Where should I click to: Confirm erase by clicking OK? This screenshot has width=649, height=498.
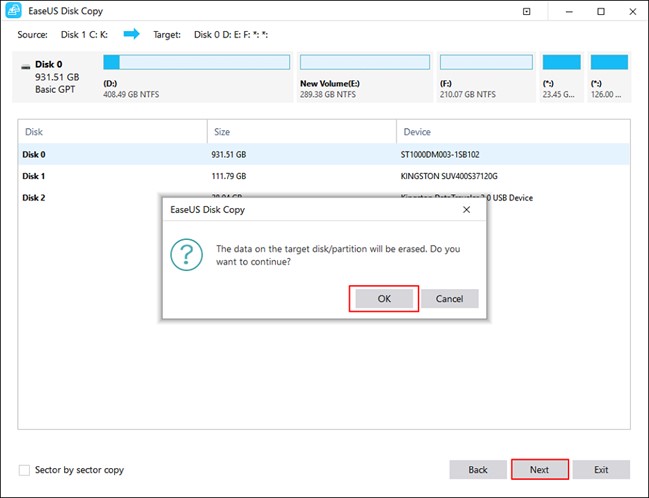(x=384, y=298)
